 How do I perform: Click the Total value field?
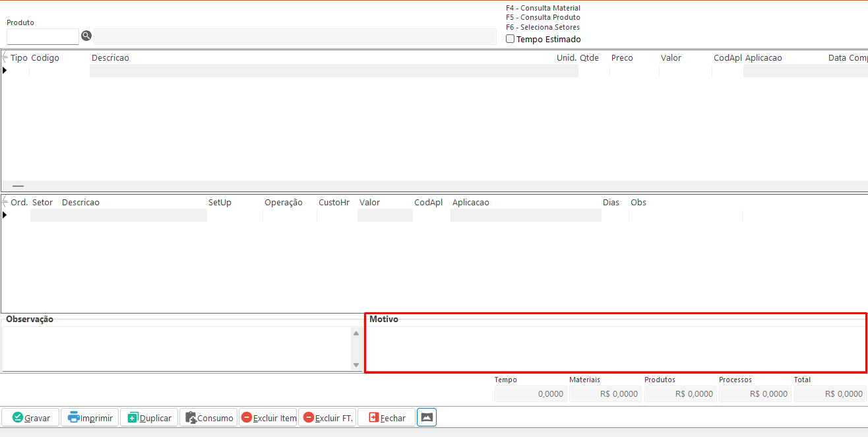point(830,393)
